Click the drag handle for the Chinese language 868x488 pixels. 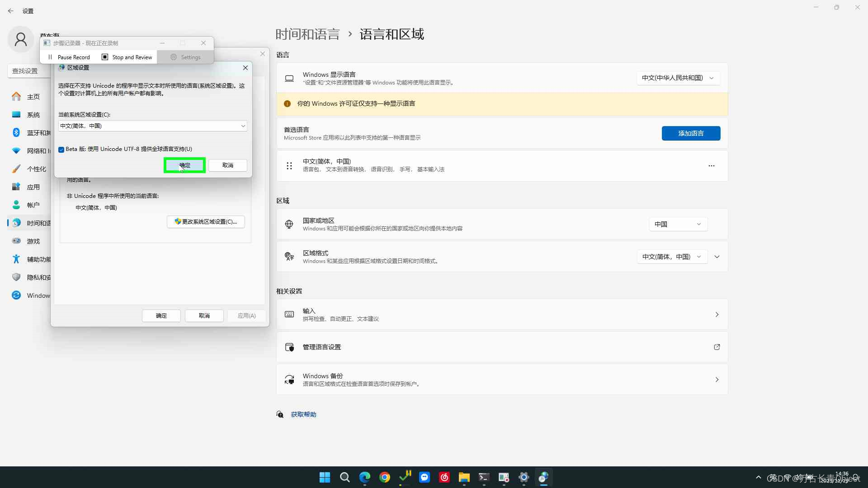coord(289,166)
